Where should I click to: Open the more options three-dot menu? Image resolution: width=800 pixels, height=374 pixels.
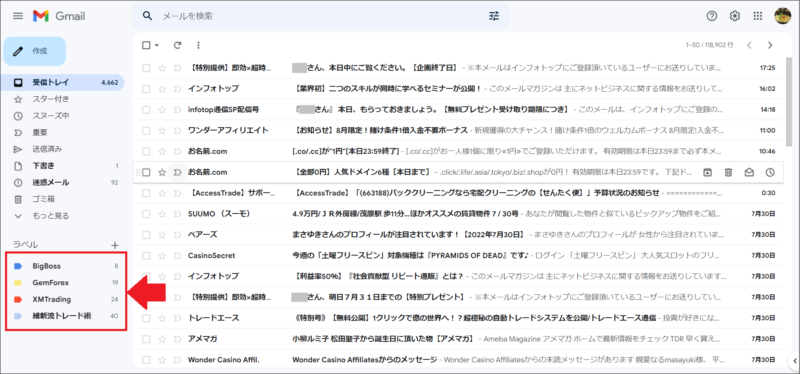click(198, 45)
